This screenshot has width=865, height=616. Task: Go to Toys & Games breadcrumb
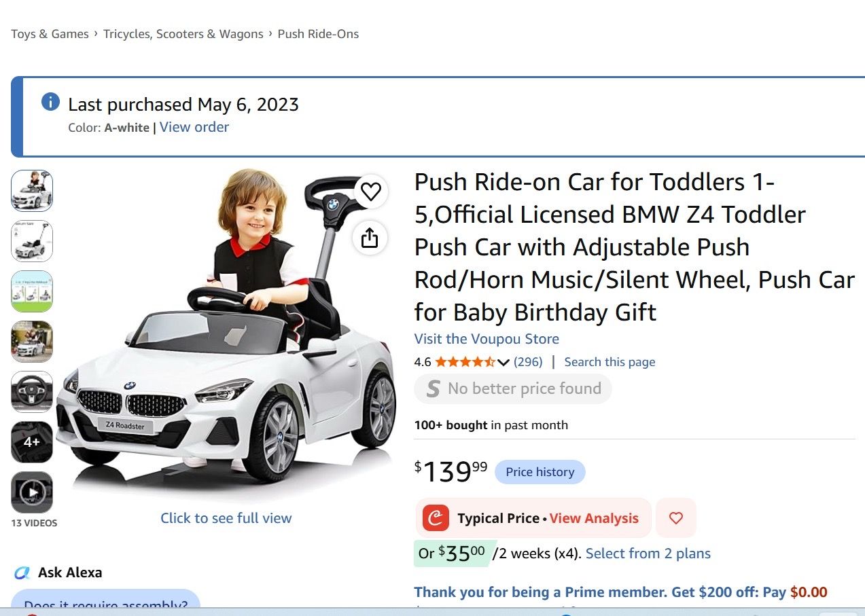50,34
